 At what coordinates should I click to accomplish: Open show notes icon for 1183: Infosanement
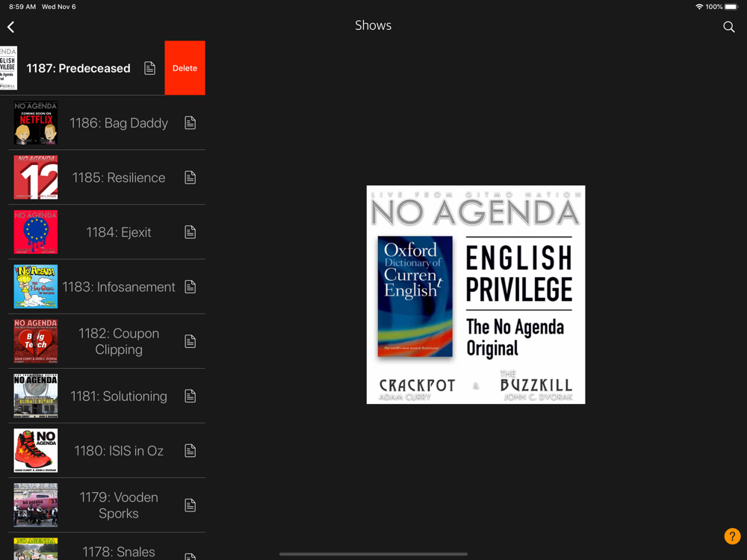coord(190,287)
